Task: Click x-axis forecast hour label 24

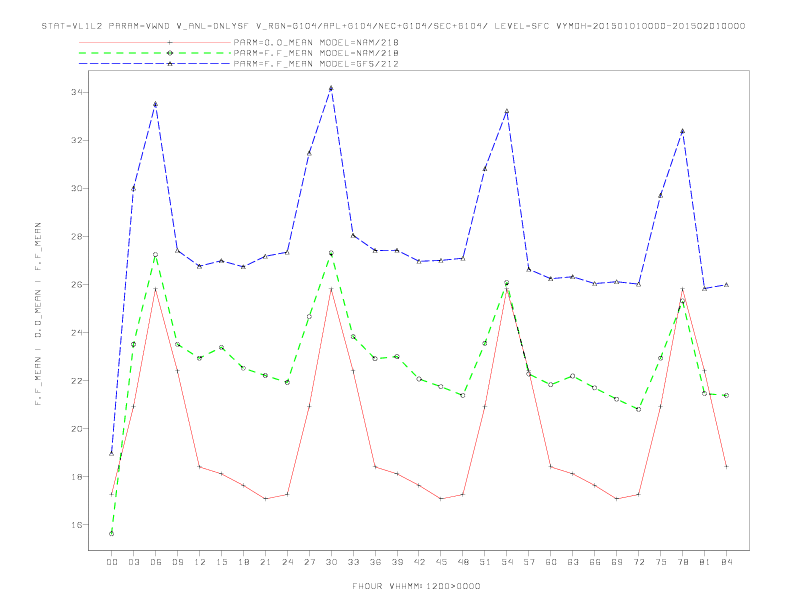Action: [x=287, y=562]
